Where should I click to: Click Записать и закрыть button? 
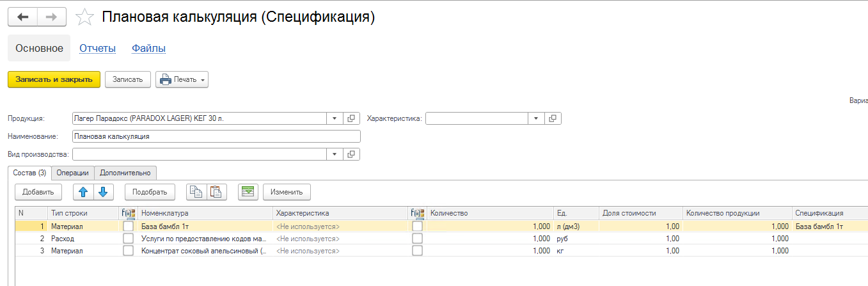tap(54, 79)
